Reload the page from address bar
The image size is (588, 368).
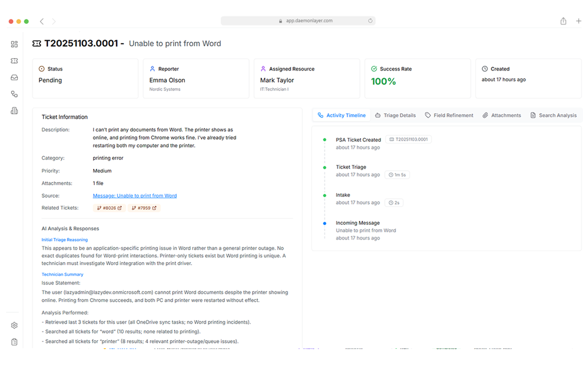370,21
